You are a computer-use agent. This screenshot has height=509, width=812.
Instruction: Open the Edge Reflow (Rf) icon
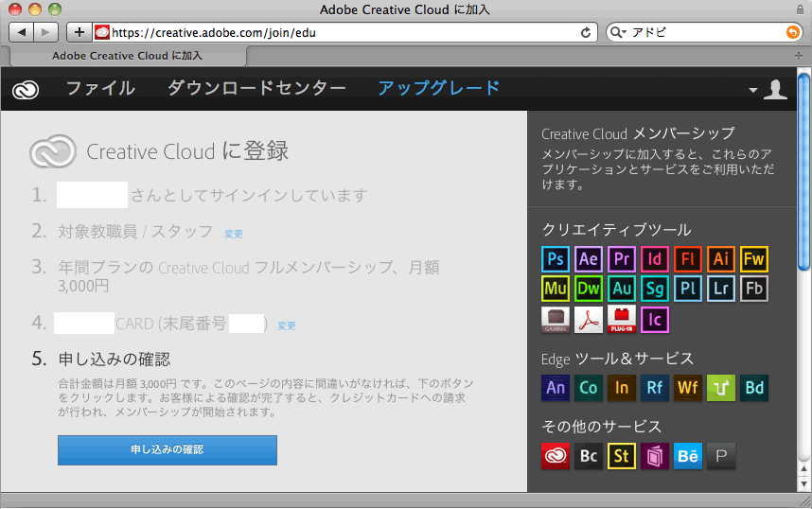(x=655, y=388)
